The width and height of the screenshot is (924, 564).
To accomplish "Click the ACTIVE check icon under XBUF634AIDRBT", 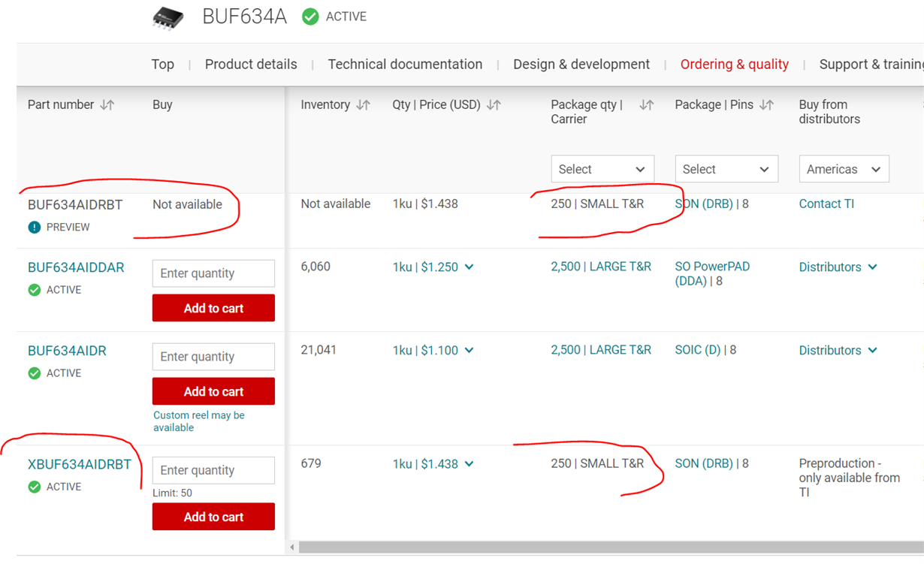I will pyautogui.click(x=35, y=487).
